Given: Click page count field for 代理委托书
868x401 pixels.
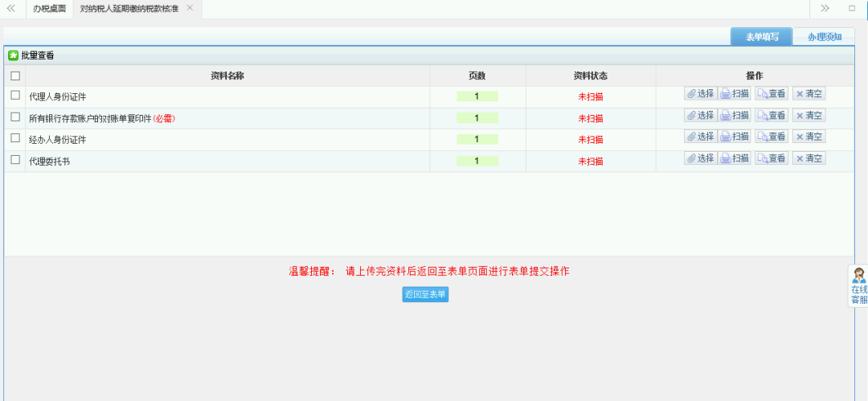Looking at the screenshot, I should pyautogui.click(x=477, y=162).
